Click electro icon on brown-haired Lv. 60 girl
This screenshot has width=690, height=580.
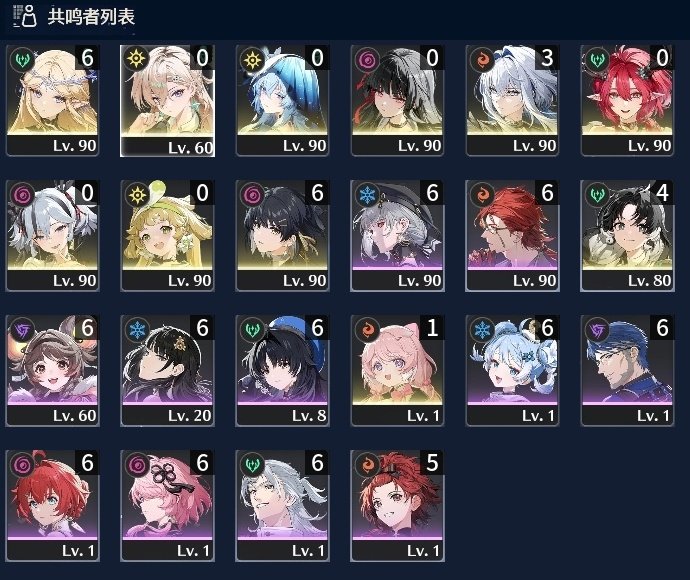point(22,330)
